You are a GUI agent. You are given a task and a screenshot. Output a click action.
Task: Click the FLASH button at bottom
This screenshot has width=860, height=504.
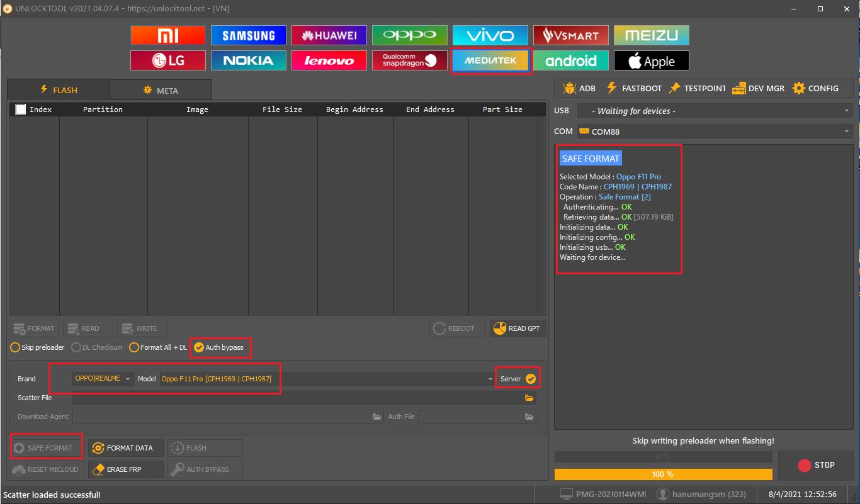pos(205,448)
